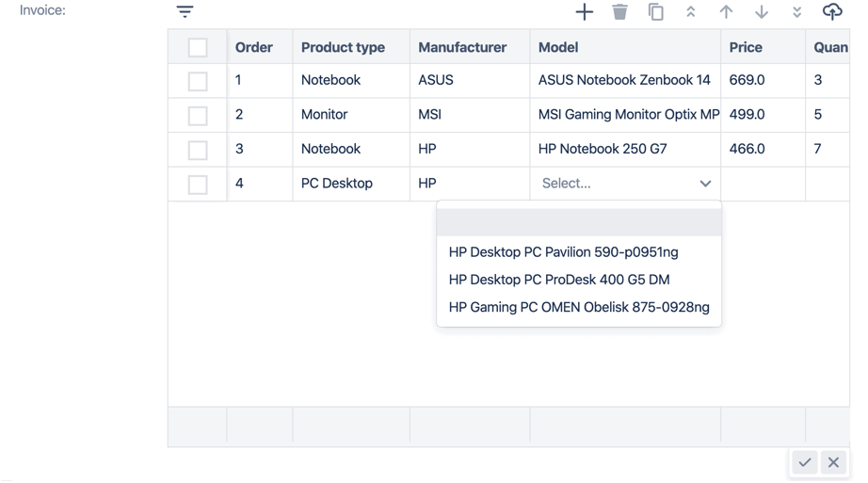This screenshot has width=868, height=483.
Task: Click the cloud upload icon
Action: click(x=832, y=11)
